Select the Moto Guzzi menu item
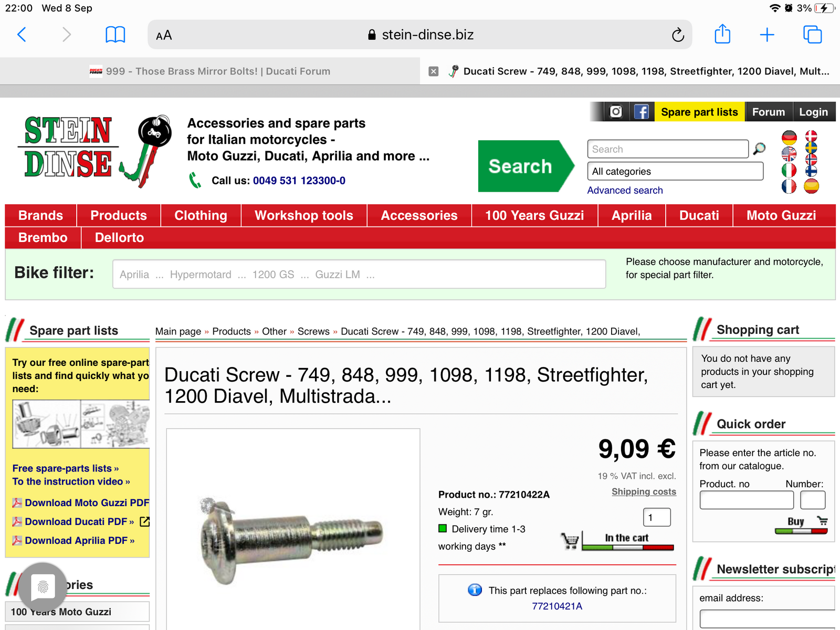The image size is (840, 630). (781, 215)
